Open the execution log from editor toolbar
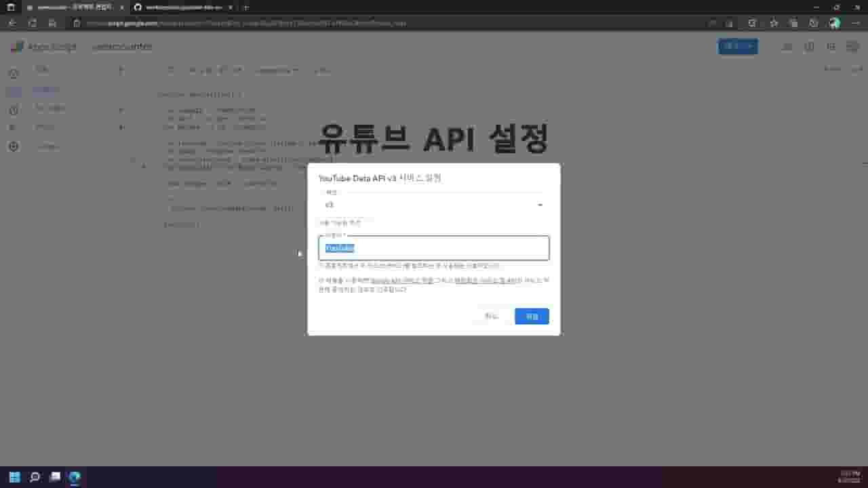The image size is (868, 488). click(x=323, y=70)
